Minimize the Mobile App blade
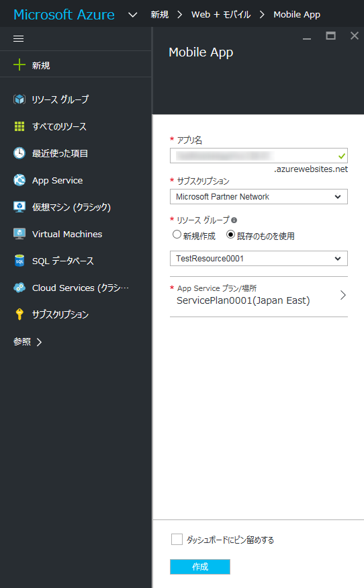The width and height of the screenshot is (364, 588). click(307, 38)
